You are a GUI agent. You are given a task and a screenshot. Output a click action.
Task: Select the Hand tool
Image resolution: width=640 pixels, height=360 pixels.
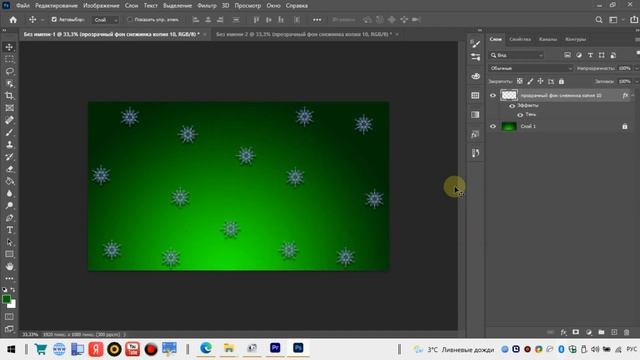(x=9, y=267)
